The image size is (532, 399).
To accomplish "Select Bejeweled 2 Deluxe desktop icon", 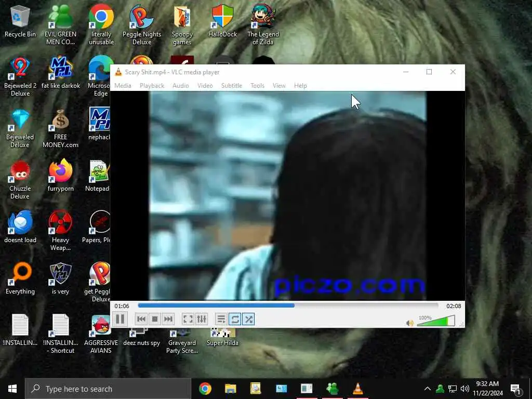I will click(20, 77).
